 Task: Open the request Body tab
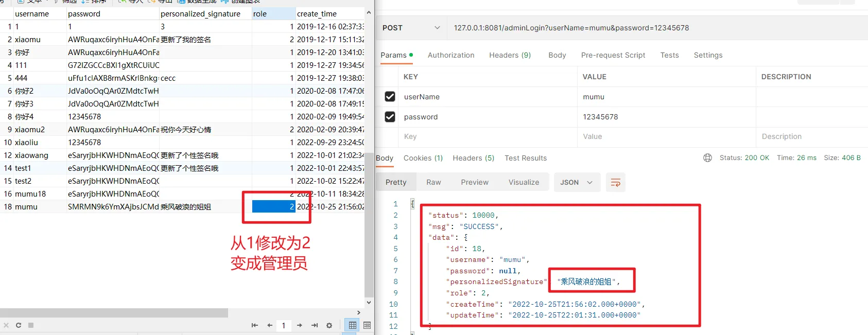tap(557, 55)
